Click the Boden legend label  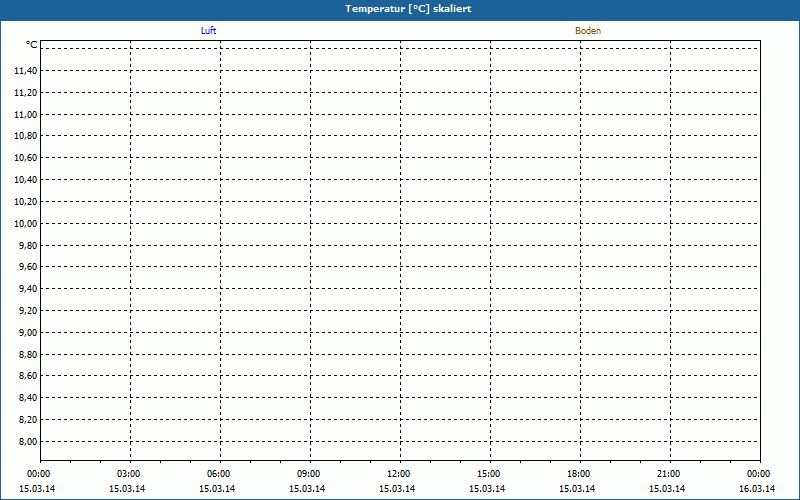pos(588,31)
